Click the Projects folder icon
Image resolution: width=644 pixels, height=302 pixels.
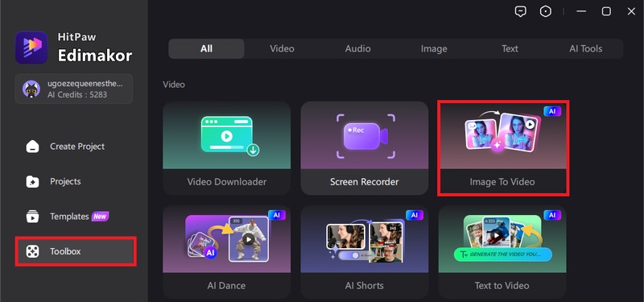(x=32, y=182)
